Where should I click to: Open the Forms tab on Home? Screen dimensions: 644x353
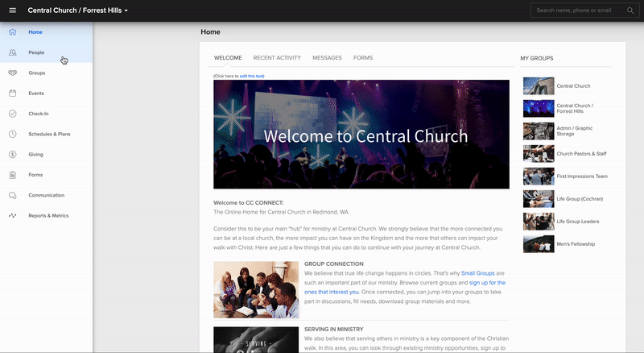362,58
